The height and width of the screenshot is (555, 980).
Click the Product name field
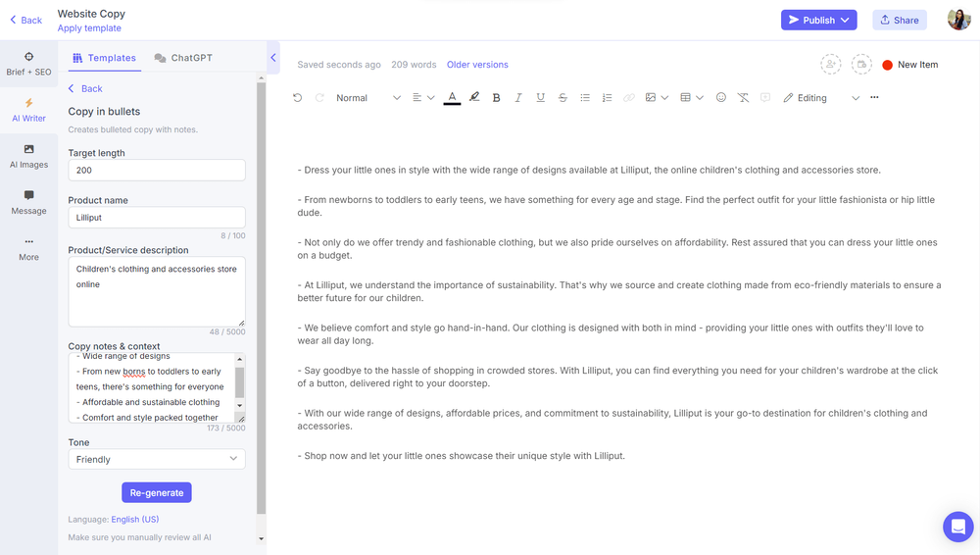pyautogui.click(x=157, y=218)
